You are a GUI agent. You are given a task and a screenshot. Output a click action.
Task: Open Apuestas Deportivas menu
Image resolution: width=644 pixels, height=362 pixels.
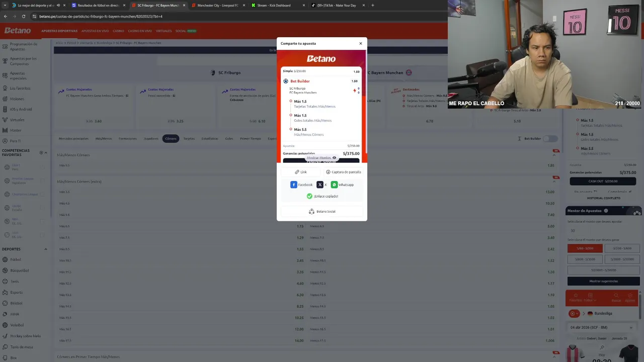(x=59, y=31)
